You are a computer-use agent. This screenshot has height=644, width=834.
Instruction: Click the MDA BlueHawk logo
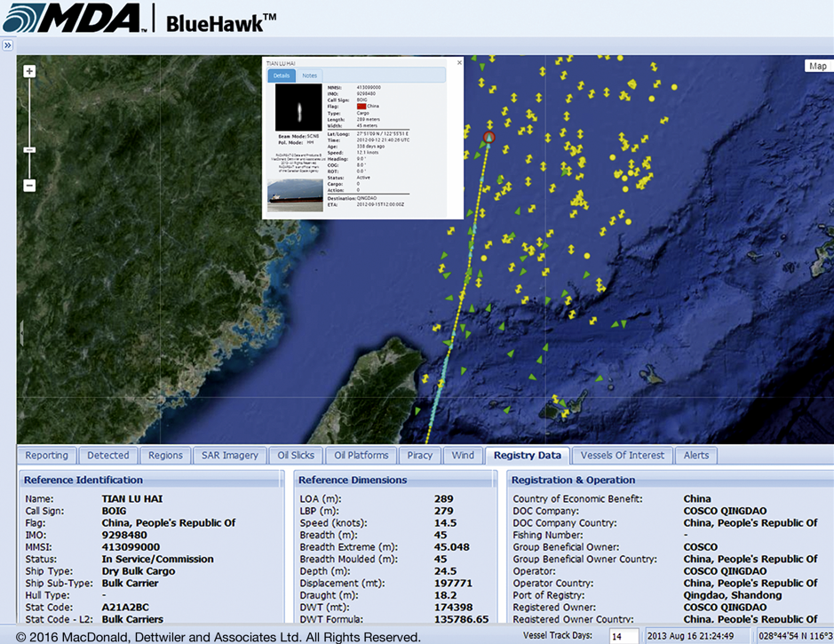tap(139, 19)
